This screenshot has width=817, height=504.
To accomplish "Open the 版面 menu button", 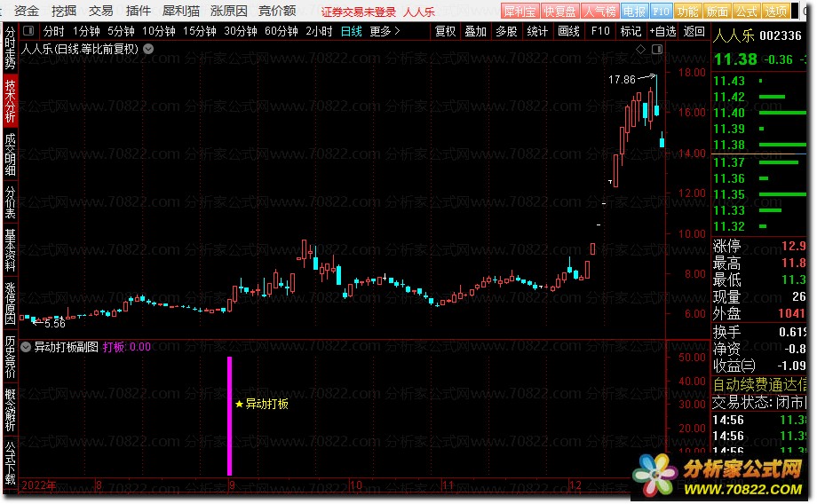I will point(717,11).
